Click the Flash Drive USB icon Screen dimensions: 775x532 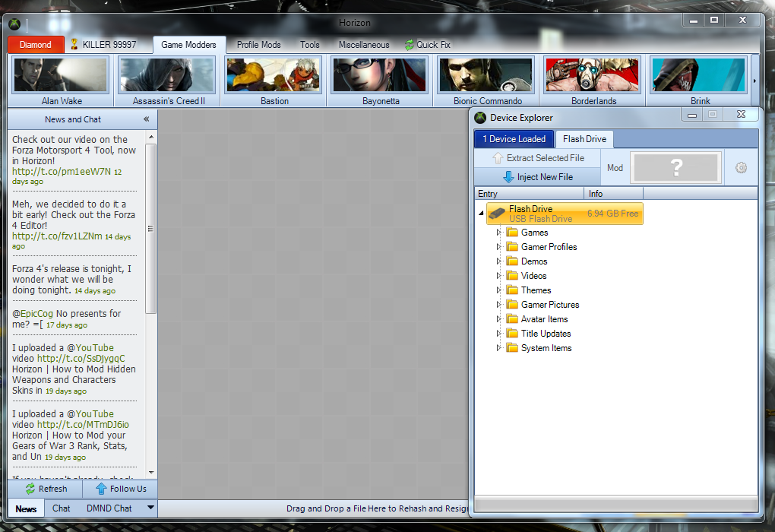pos(497,214)
